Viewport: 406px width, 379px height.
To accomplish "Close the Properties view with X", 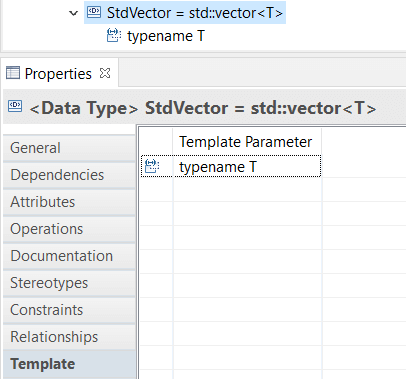I will [x=105, y=73].
